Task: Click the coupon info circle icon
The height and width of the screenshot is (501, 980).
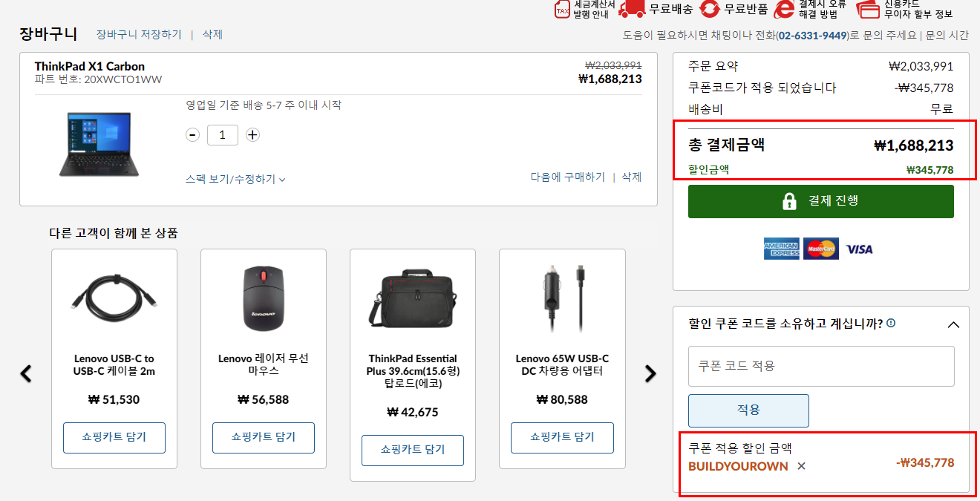Action: point(891,323)
